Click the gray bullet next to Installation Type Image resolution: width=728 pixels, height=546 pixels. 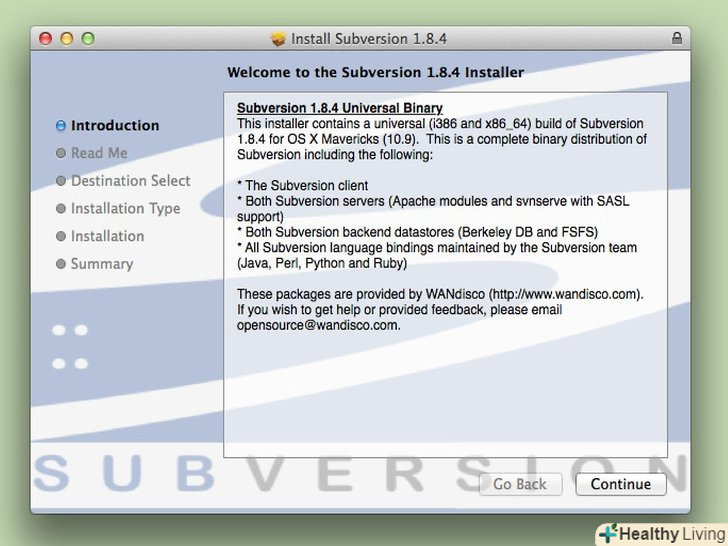coord(61,208)
